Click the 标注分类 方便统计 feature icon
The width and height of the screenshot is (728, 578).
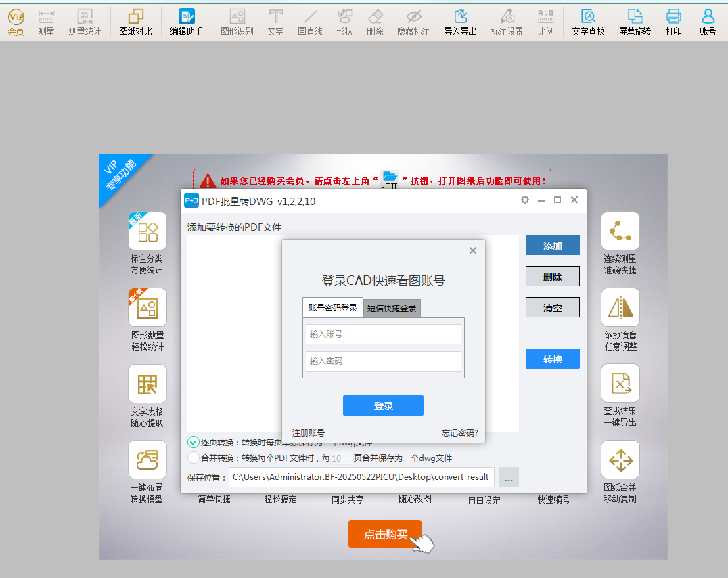(x=147, y=231)
